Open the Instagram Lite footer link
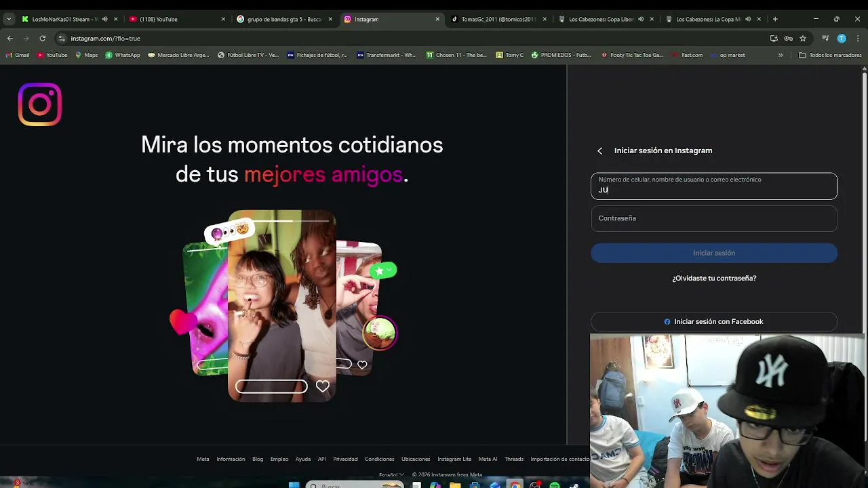The width and height of the screenshot is (868, 488). (454, 459)
